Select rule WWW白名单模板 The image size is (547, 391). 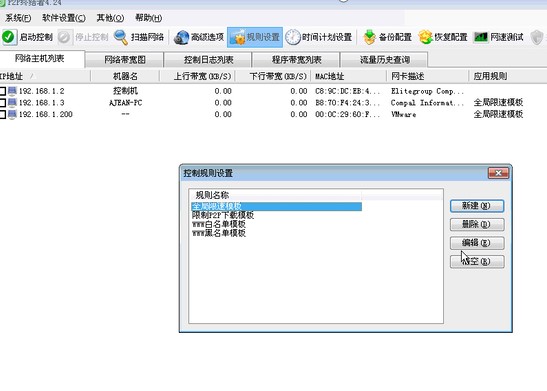pos(219,224)
